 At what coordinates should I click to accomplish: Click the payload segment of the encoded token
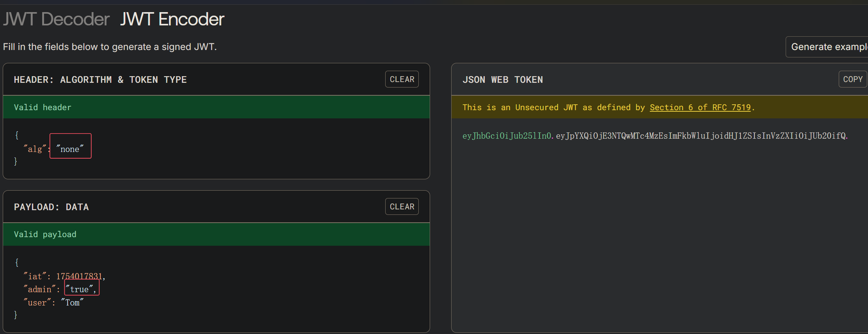tap(701, 136)
